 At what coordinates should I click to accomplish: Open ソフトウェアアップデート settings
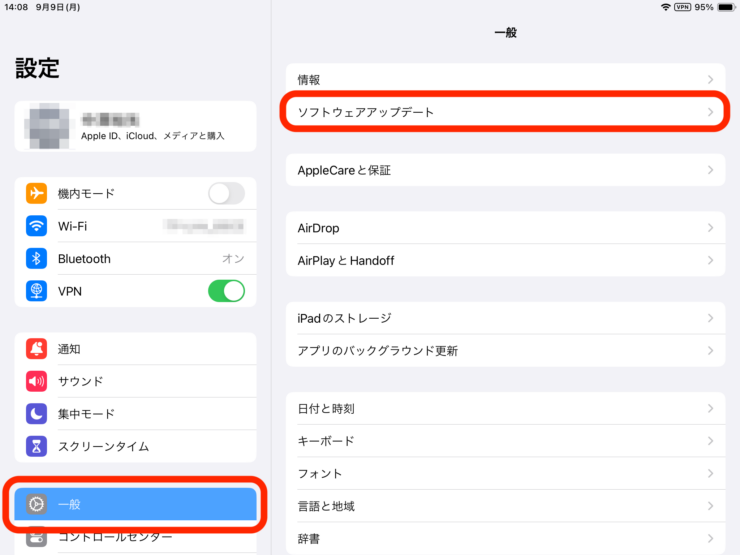pyautogui.click(x=505, y=112)
